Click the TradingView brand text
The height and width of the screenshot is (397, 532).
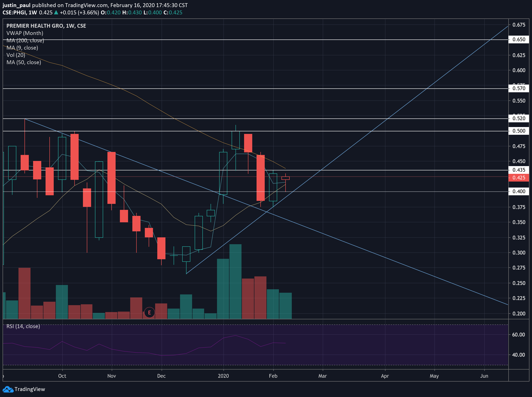point(30,389)
